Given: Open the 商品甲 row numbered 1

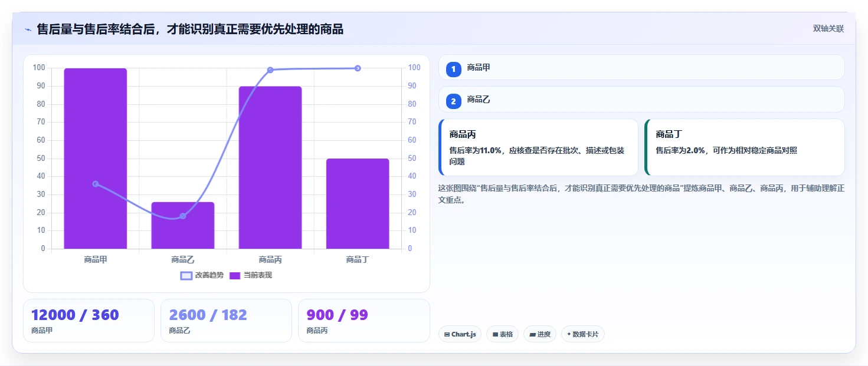Looking at the screenshot, I should (x=641, y=67).
